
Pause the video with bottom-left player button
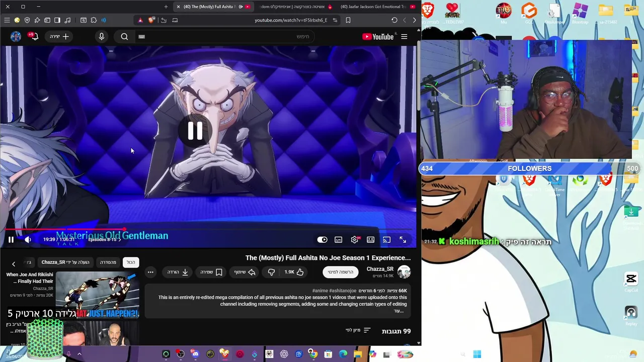click(x=11, y=240)
